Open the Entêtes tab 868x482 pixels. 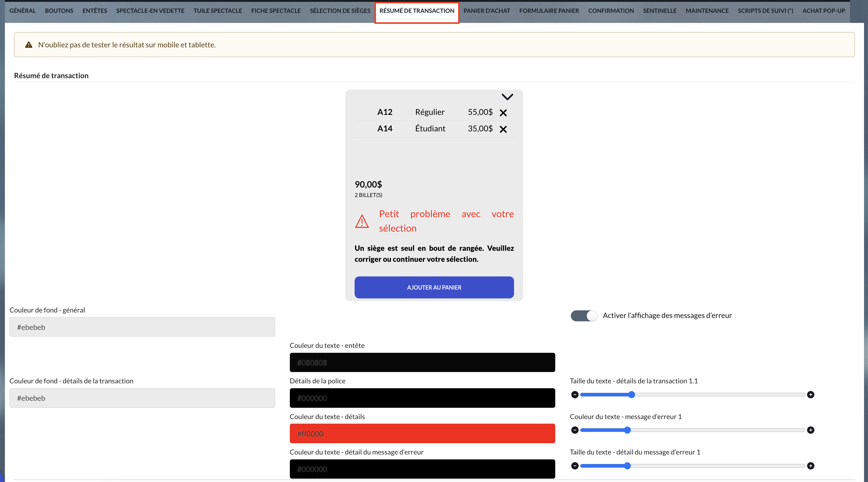point(95,11)
